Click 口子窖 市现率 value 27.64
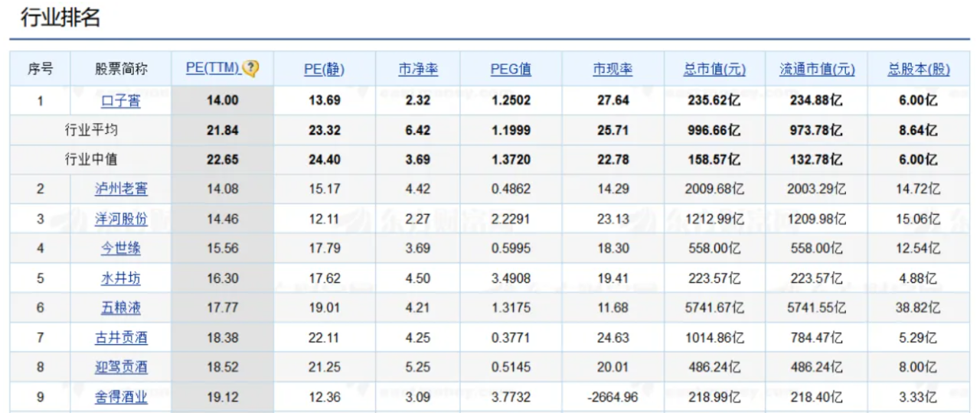 (612, 100)
